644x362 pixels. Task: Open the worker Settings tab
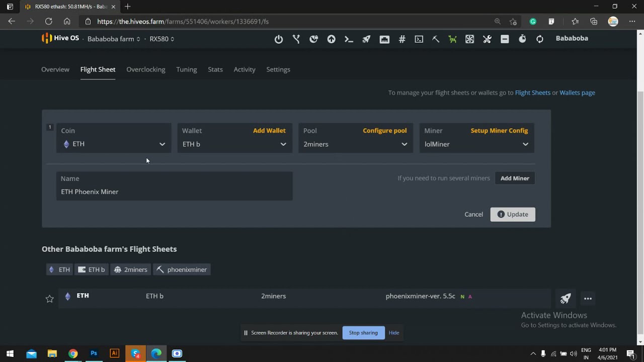[x=278, y=69]
